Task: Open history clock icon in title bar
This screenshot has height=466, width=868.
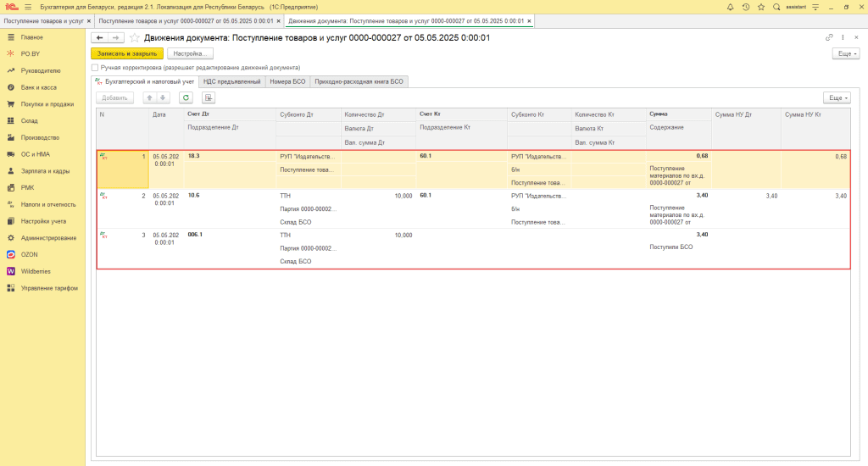Action: pyautogui.click(x=746, y=7)
